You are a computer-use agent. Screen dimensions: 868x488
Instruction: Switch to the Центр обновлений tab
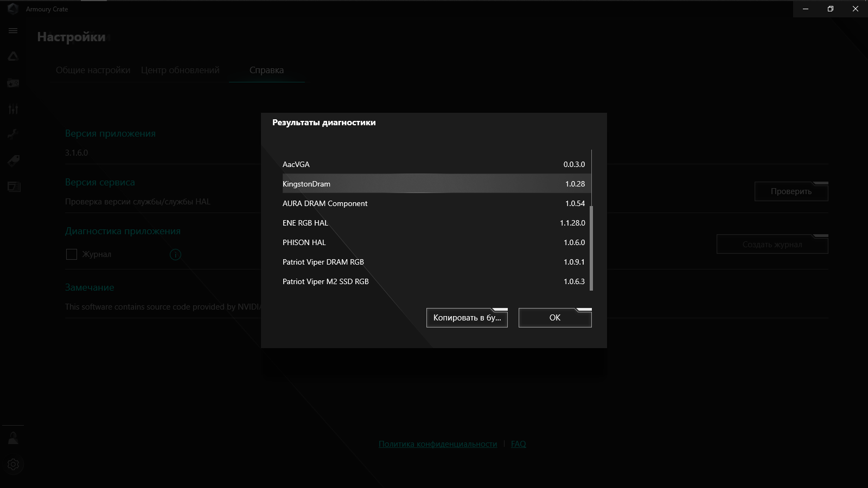180,70
